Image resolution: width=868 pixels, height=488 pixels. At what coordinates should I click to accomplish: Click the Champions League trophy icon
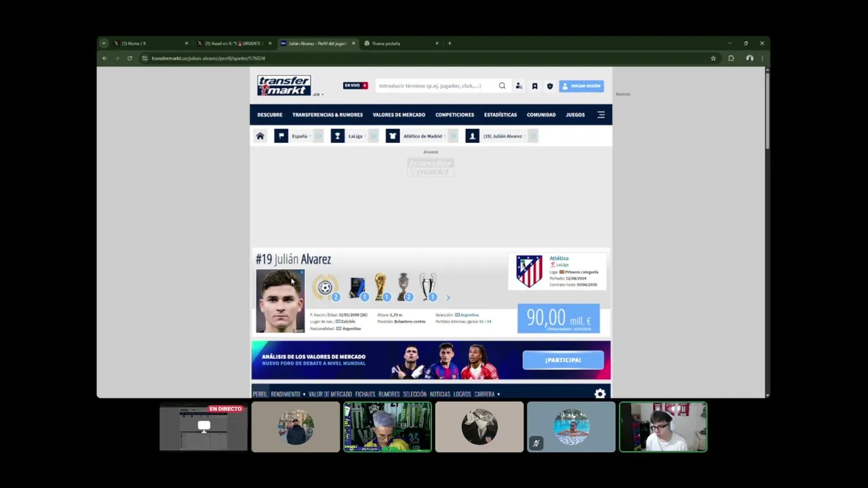point(427,287)
